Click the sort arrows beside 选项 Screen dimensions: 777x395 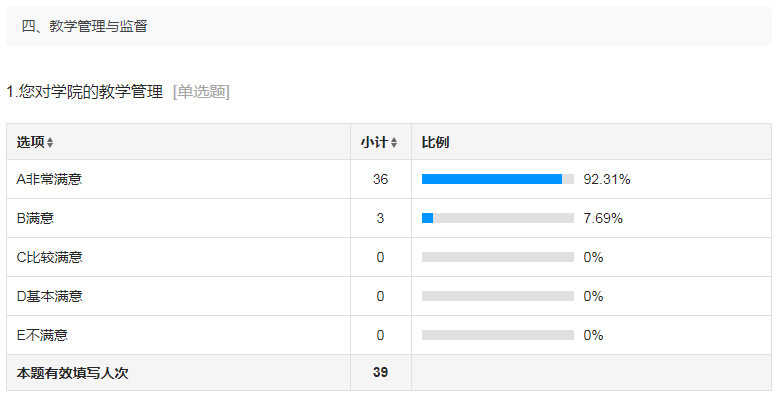(x=50, y=143)
